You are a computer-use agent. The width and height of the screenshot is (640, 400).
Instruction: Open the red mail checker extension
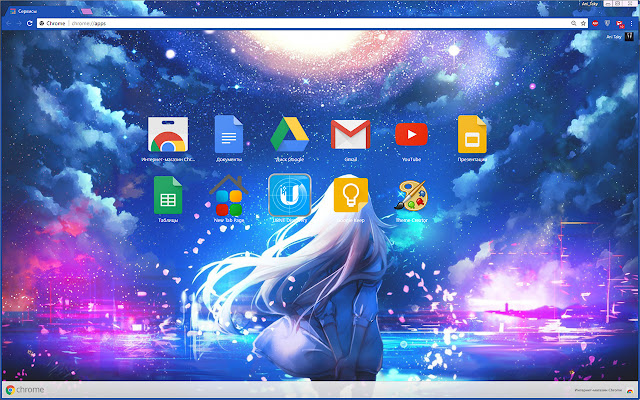tap(620, 24)
